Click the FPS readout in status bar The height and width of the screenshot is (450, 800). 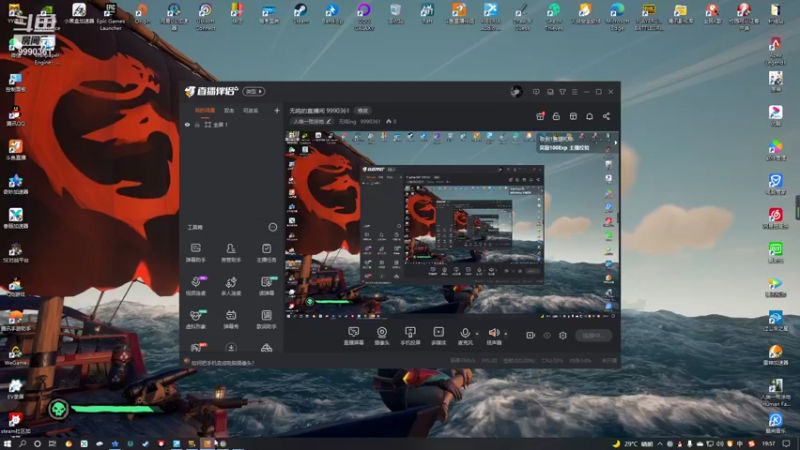[x=489, y=361]
